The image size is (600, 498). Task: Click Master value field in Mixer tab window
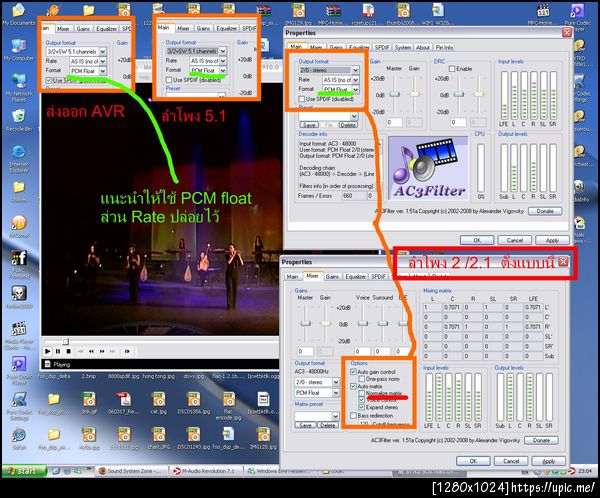pos(305,351)
